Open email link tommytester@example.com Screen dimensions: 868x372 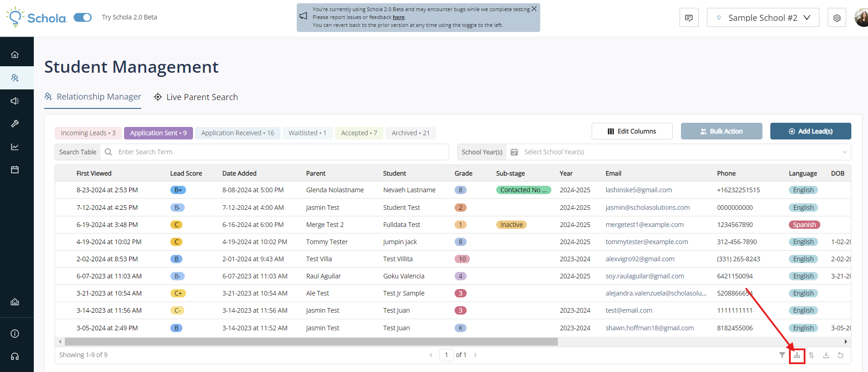point(647,242)
